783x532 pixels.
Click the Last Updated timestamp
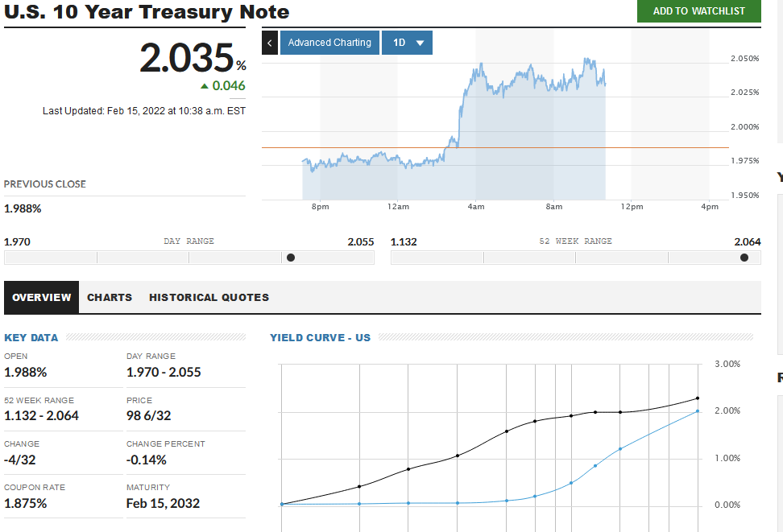144,111
